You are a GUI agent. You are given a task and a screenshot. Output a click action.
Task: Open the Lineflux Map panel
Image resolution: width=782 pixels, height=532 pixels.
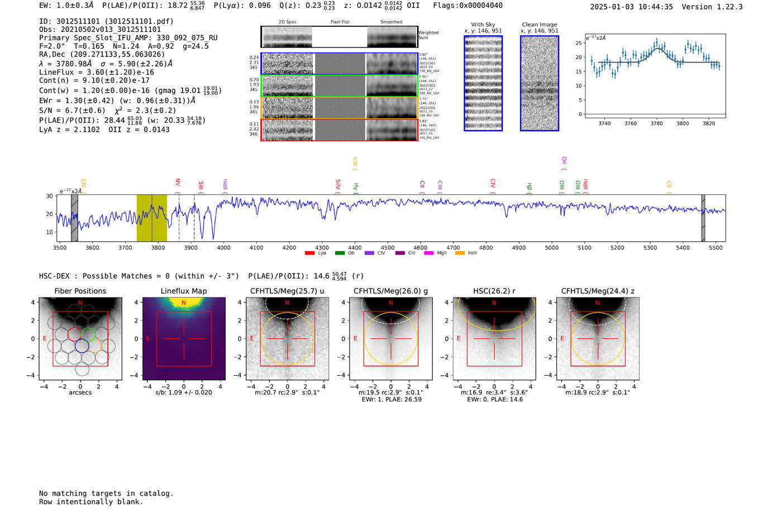pos(184,339)
